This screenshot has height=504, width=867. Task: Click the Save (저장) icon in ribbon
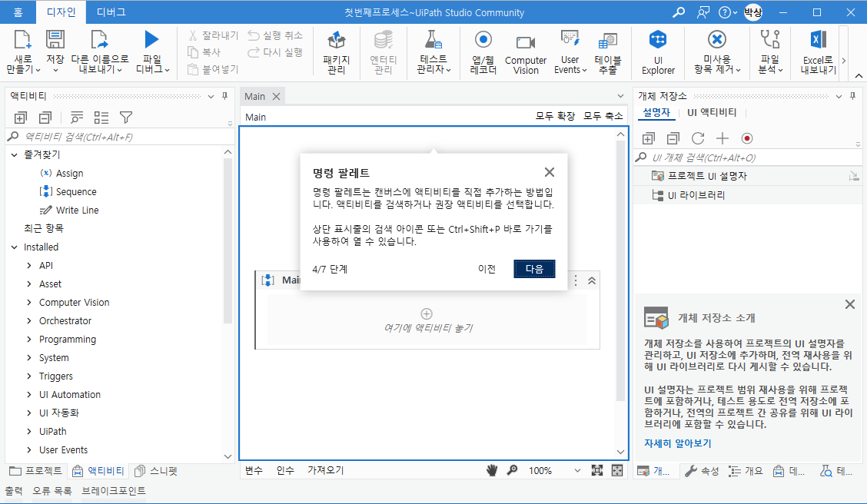(x=55, y=40)
